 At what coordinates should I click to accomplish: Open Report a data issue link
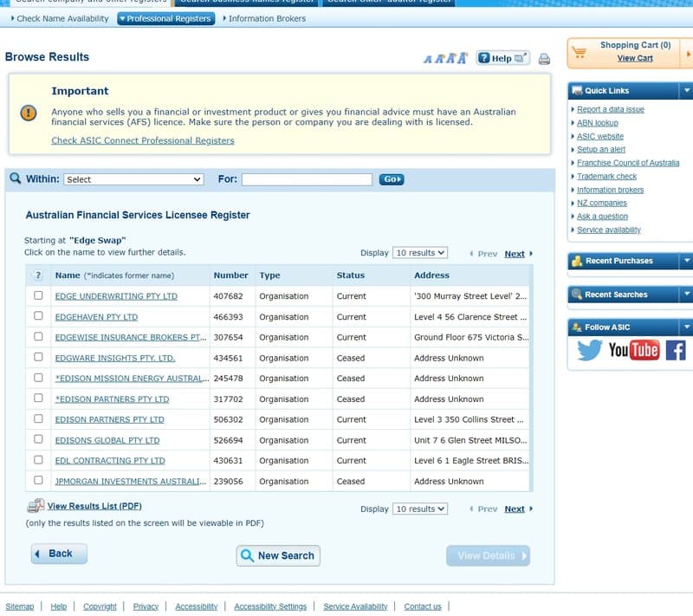point(611,109)
